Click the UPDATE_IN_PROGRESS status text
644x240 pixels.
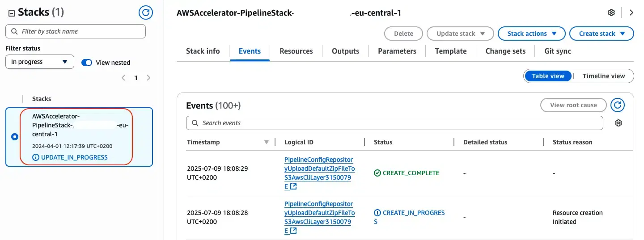(74, 157)
